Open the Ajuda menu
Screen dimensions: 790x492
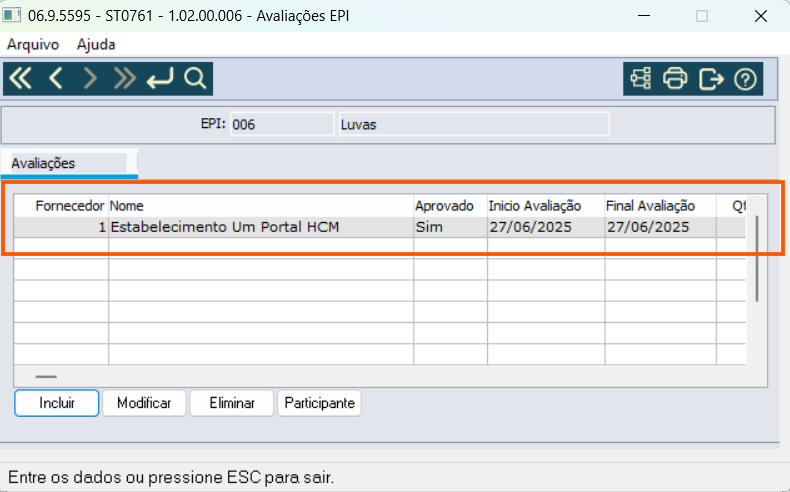pos(96,44)
